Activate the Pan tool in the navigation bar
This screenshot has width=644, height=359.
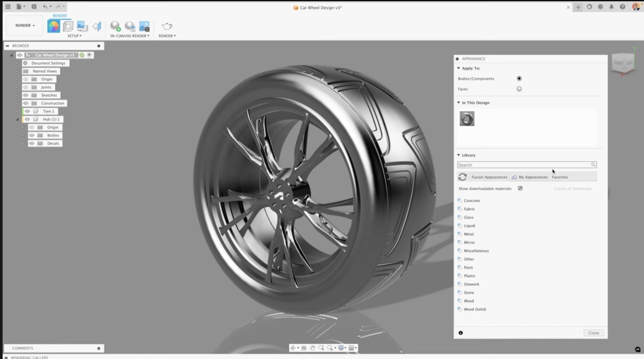(313, 348)
